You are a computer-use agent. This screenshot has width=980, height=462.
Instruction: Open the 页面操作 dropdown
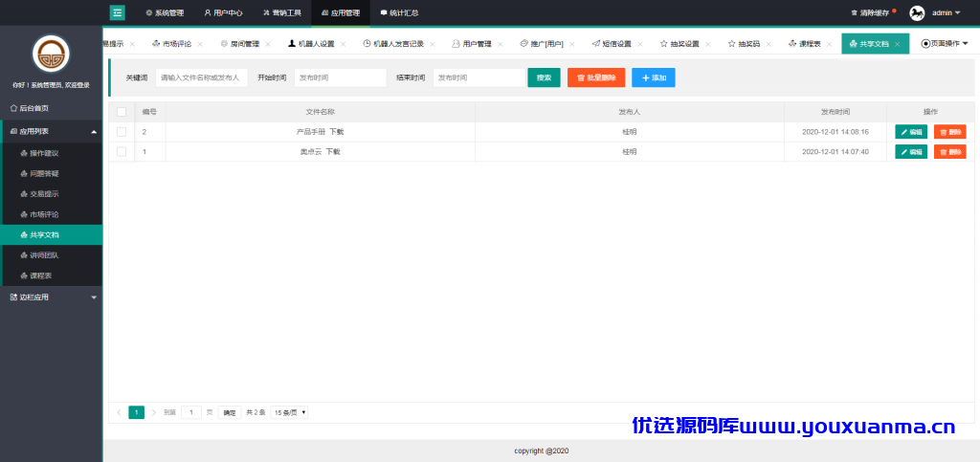pyautogui.click(x=945, y=44)
